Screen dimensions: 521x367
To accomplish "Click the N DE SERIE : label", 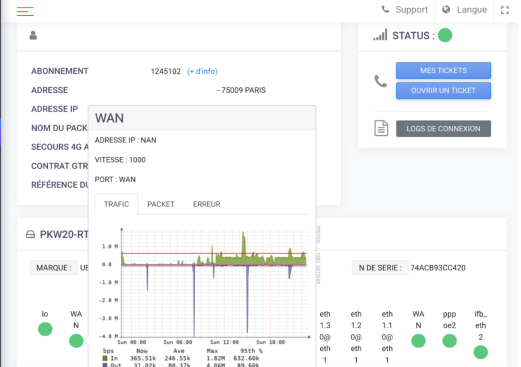I will (x=380, y=268).
